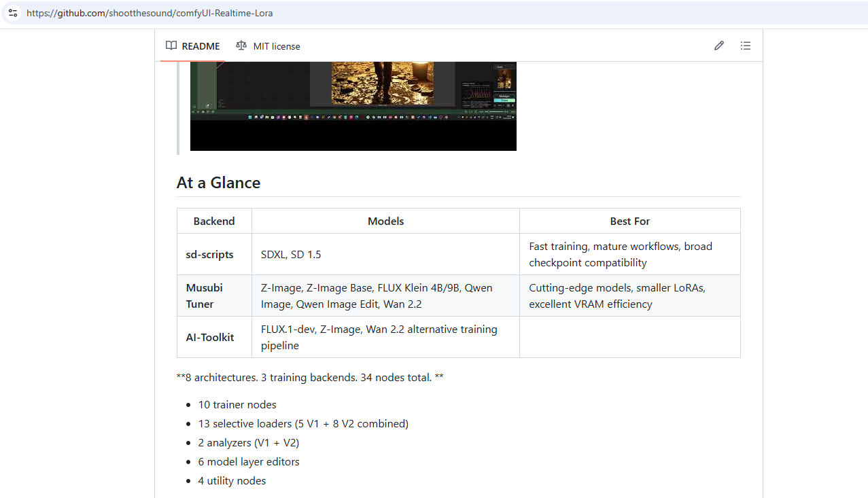Open the README tab
The width and height of the screenshot is (868, 498).
(193, 46)
